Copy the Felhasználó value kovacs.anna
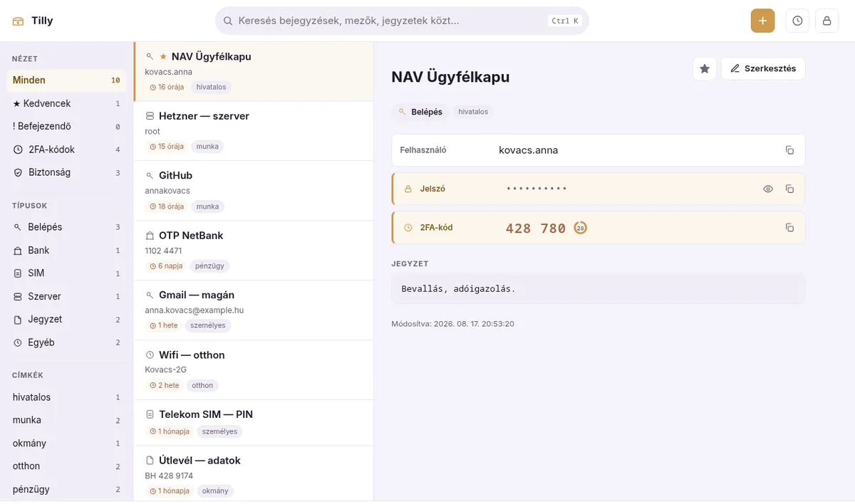 [789, 150]
